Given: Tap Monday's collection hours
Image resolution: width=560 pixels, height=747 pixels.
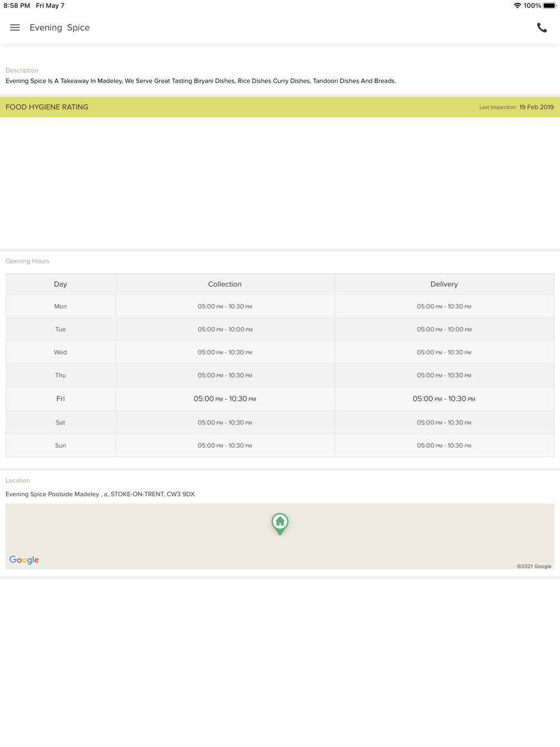Looking at the screenshot, I should (225, 306).
